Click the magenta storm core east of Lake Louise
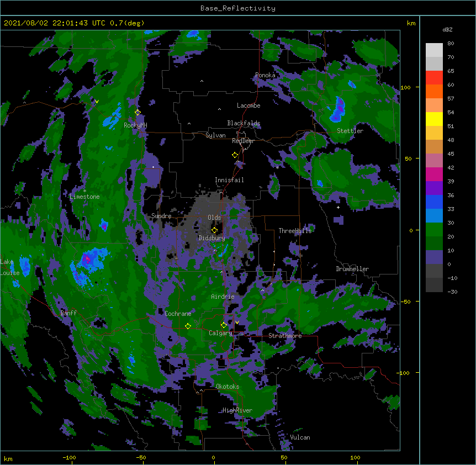This screenshot has height=465, width=476. [87, 258]
